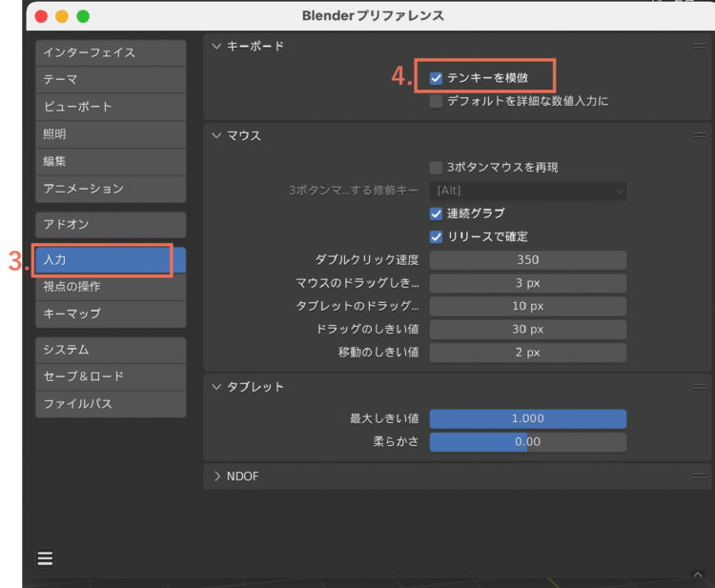This screenshot has height=588, width=715.
Task: Collapse the キーボード panel
Action: point(216,46)
